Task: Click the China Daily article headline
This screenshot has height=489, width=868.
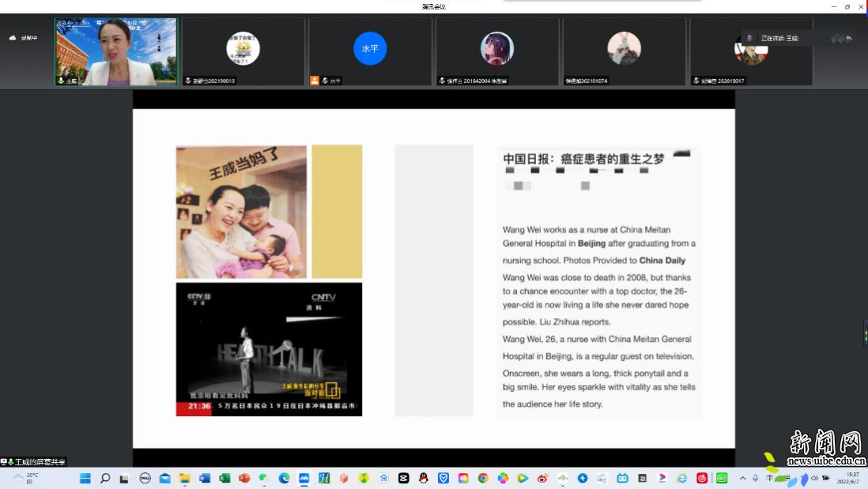Action: pos(583,159)
